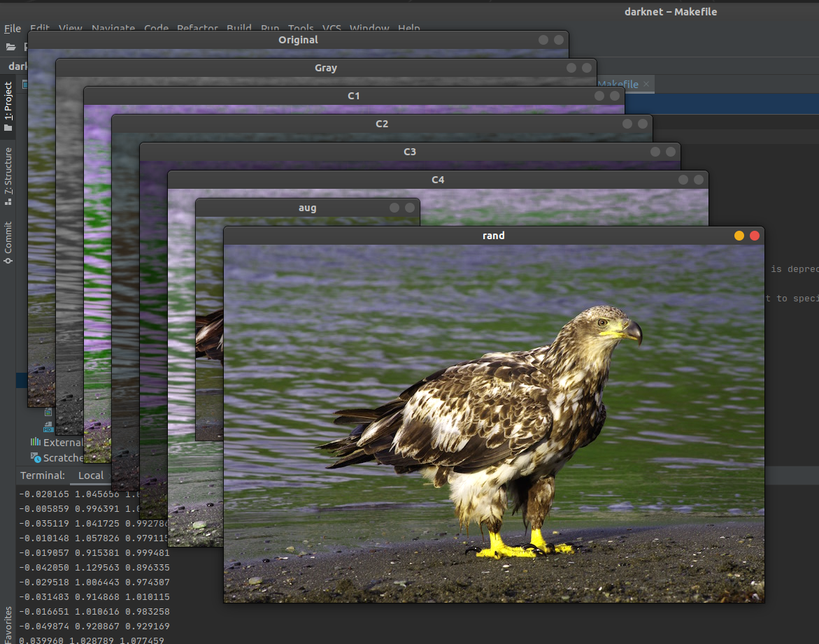Click the "darknet – Makefile" window title
The height and width of the screenshot is (644, 819).
671,11
